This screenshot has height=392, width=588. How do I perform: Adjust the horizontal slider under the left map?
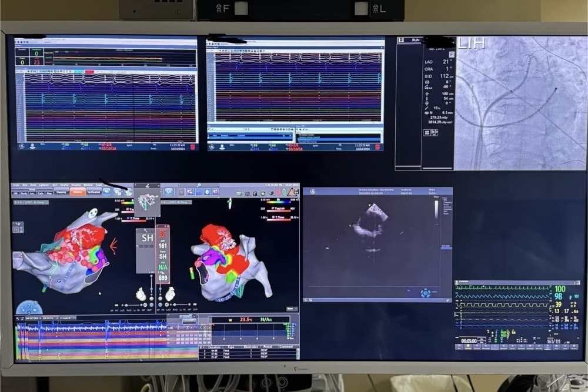point(132,305)
